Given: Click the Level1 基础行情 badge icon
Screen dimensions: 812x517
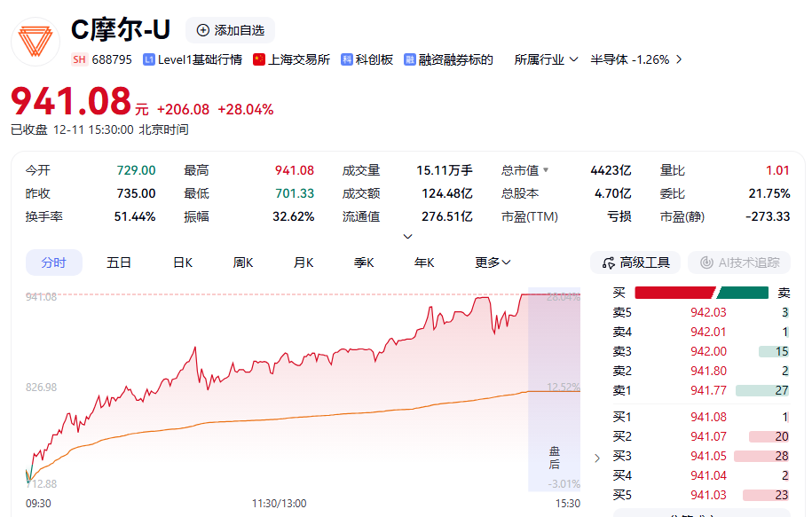Looking at the screenshot, I should point(149,59).
